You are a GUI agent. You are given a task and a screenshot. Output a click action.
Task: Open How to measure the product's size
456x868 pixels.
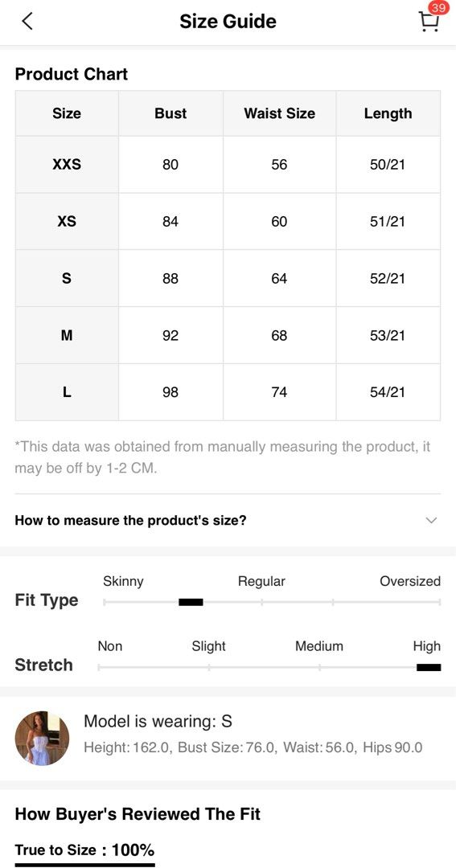coord(228,520)
